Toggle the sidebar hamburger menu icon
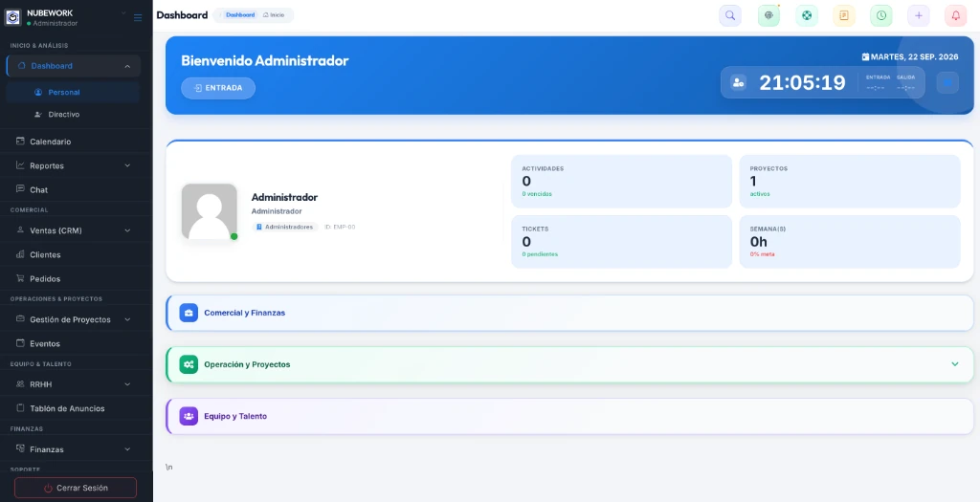 pos(138,17)
